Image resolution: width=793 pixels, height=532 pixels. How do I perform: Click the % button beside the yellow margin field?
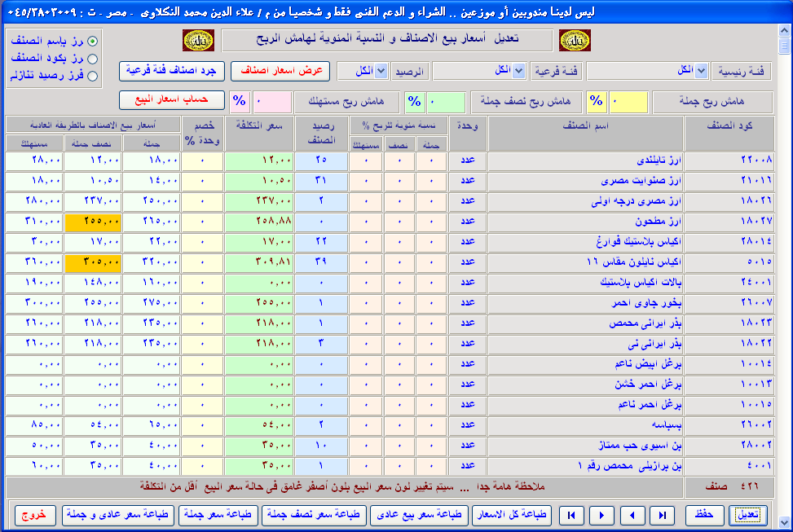tap(597, 101)
